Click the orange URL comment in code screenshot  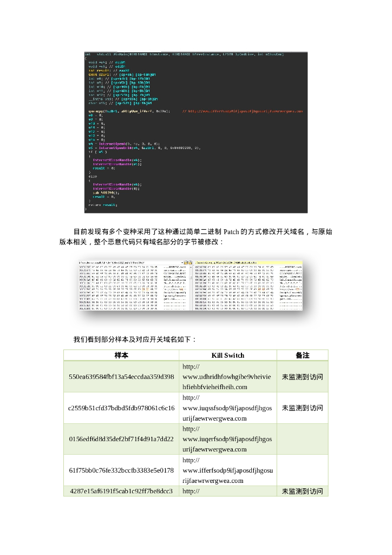pyautogui.click(x=243, y=111)
